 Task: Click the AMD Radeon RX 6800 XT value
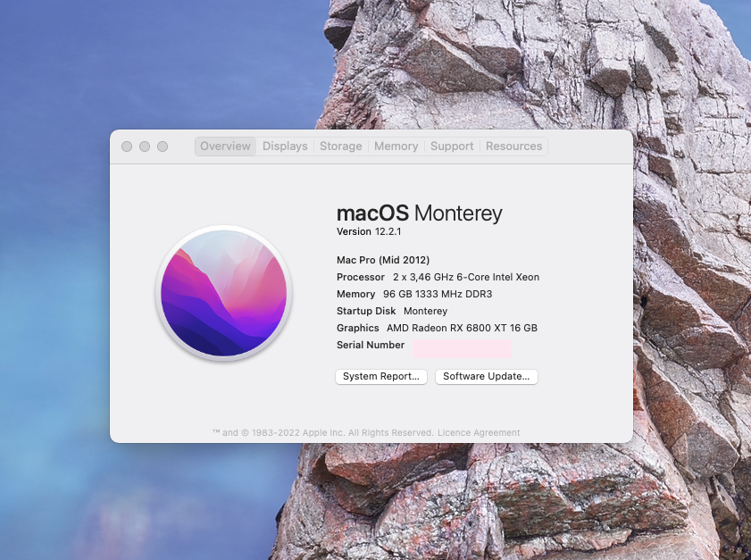pos(462,328)
